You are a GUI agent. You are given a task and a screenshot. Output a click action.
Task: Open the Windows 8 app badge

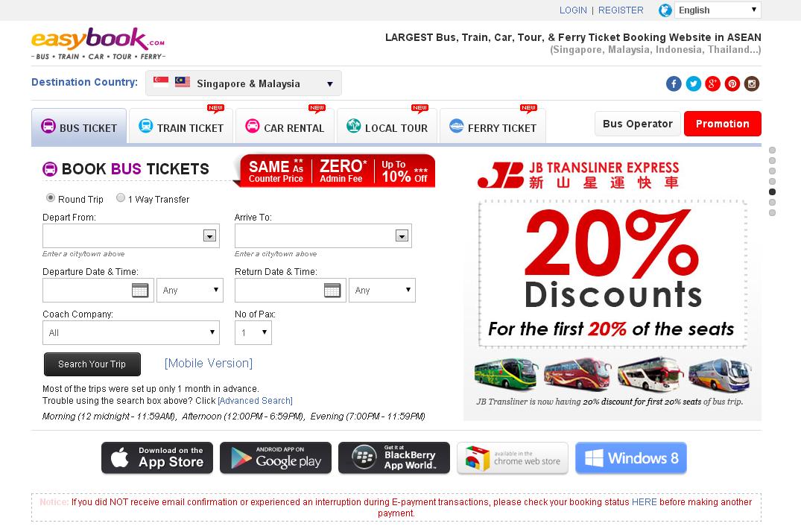tap(631, 458)
